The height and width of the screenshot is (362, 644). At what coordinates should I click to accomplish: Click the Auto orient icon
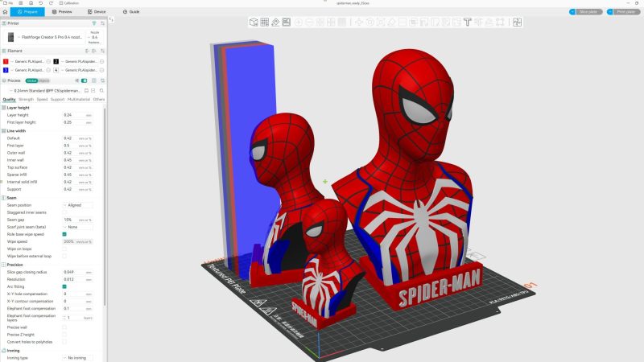[275, 23]
